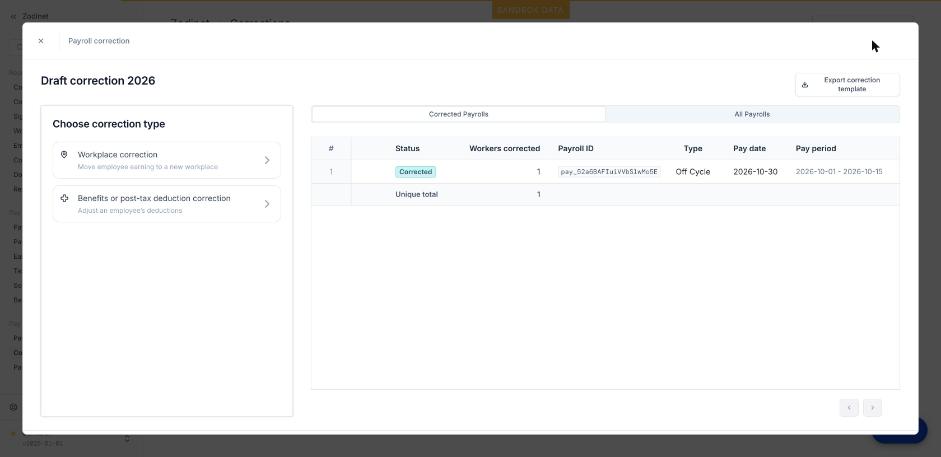The height and width of the screenshot is (457, 941).
Task: Click row number 1 in the table
Action: [331, 172]
